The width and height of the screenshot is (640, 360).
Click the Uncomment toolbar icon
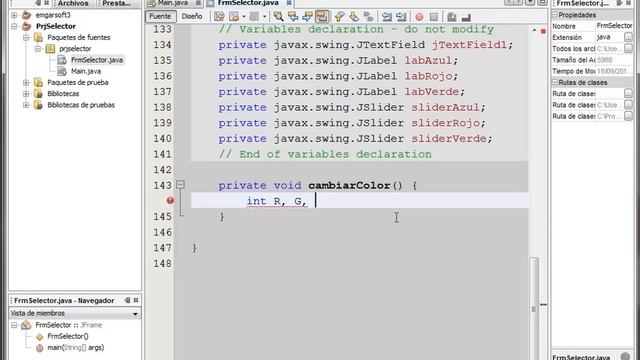tap(466, 17)
